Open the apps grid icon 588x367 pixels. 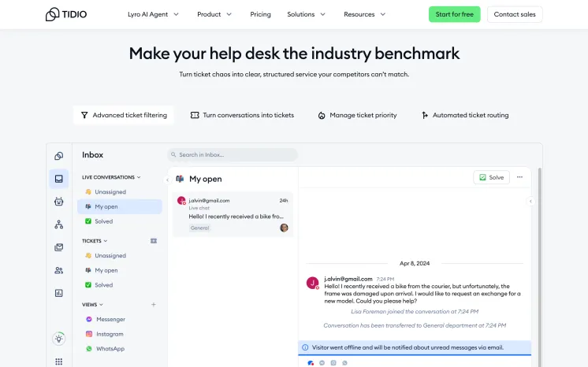[59, 361]
